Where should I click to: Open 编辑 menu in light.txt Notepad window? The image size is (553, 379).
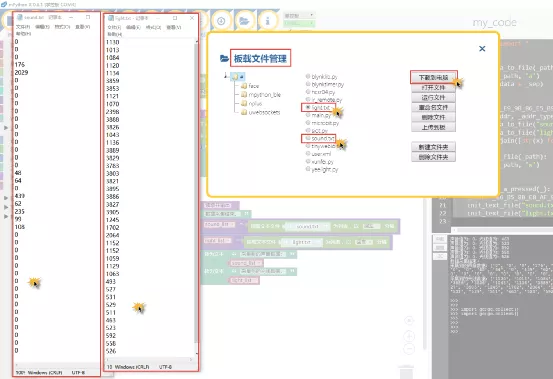pyautogui.click(x=133, y=27)
